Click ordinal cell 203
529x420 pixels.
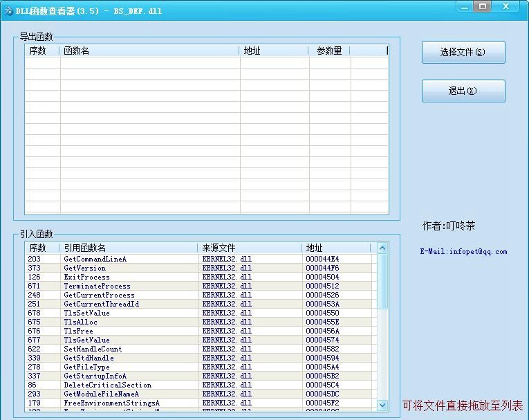click(x=34, y=259)
